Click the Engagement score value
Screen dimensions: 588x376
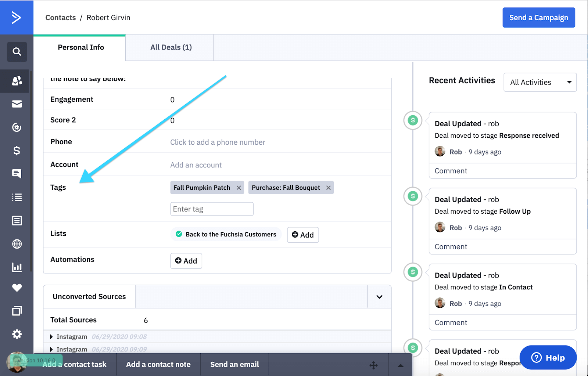pos(172,100)
